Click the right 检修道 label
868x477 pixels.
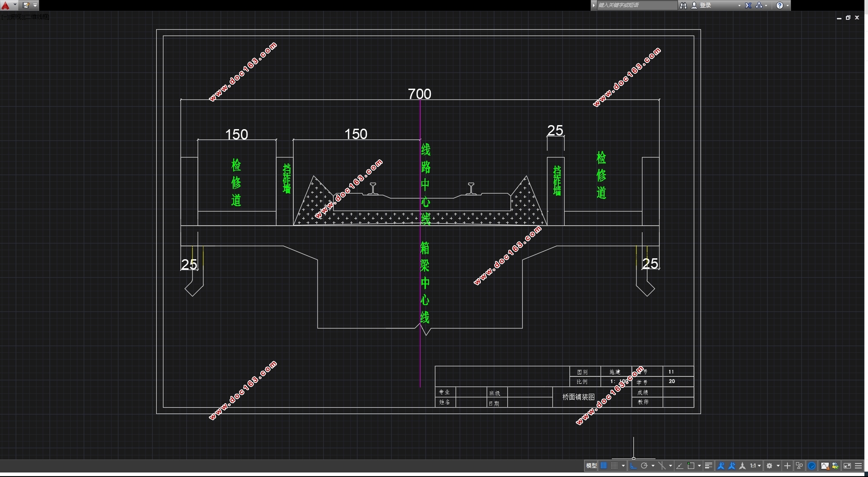pyautogui.click(x=601, y=175)
